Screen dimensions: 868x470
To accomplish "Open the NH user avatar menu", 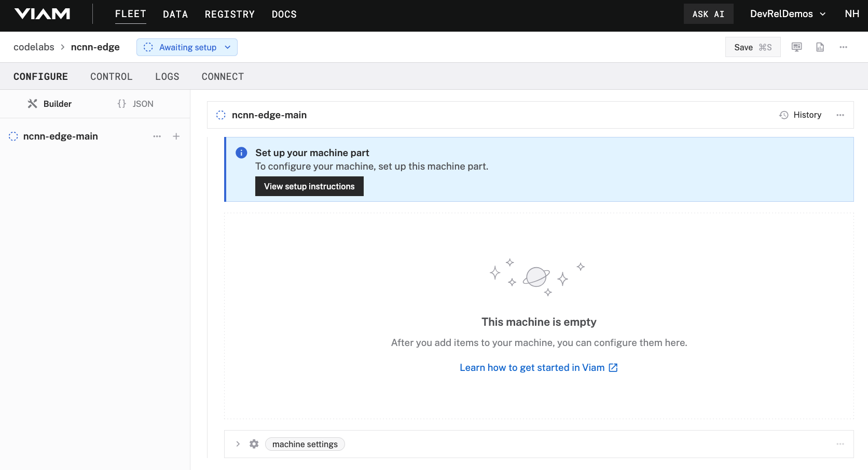I will pos(852,14).
